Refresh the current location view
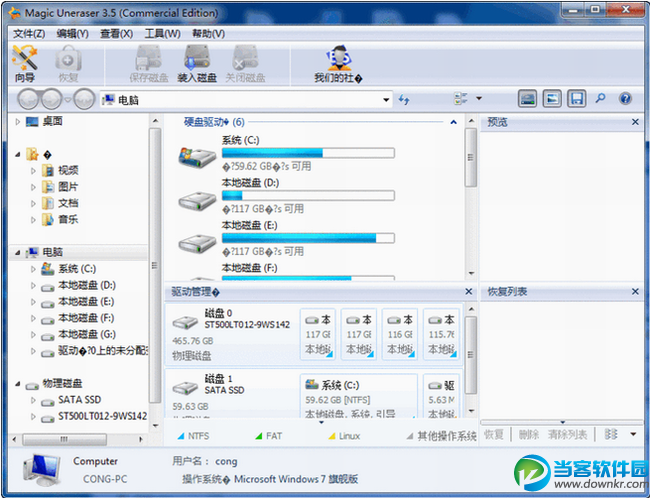Image resolution: width=650 pixels, height=498 pixels. (x=404, y=100)
